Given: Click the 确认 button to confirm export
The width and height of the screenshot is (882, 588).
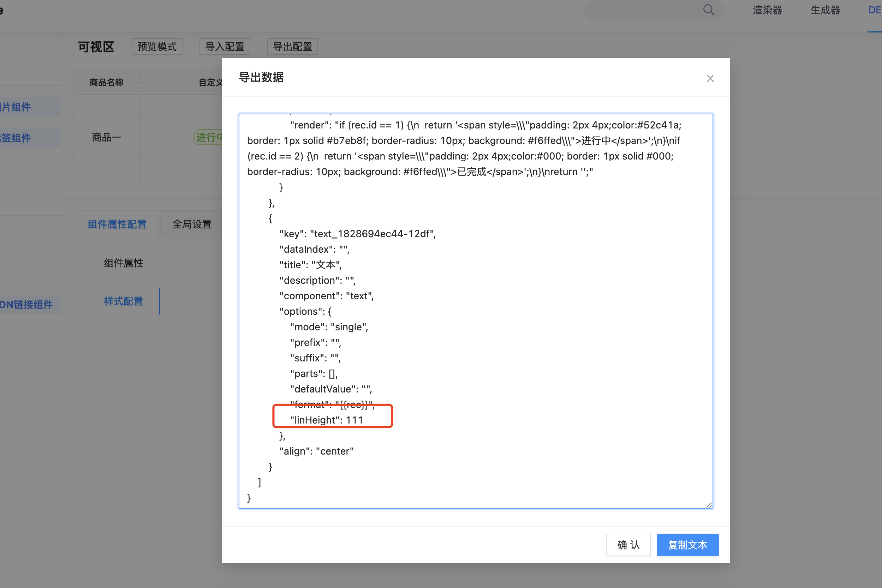Looking at the screenshot, I should (628, 545).
